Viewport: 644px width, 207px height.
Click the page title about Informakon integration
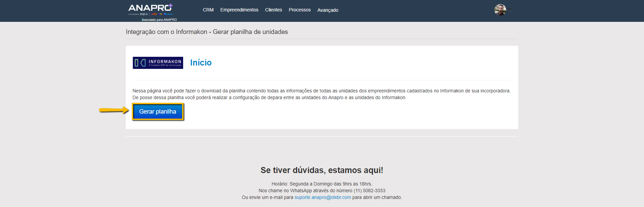pyautogui.click(x=207, y=32)
